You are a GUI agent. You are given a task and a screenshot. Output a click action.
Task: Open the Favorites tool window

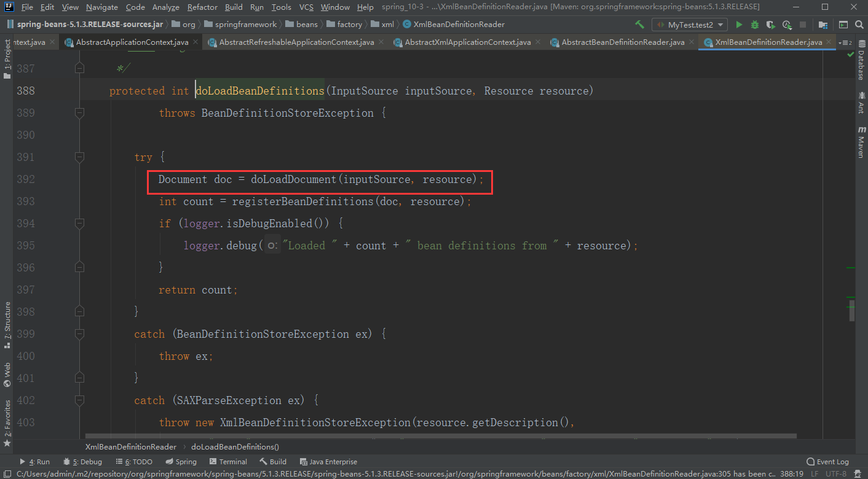(7, 423)
